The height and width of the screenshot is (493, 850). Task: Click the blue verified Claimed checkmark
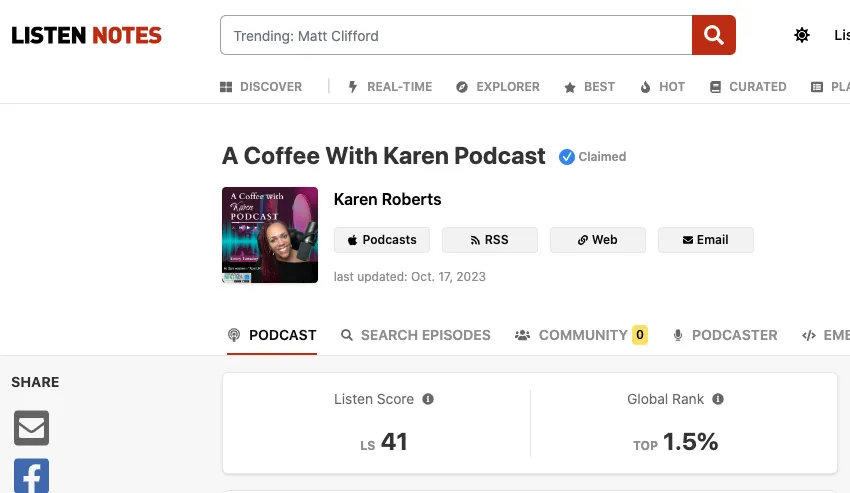pyautogui.click(x=566, y=157)
